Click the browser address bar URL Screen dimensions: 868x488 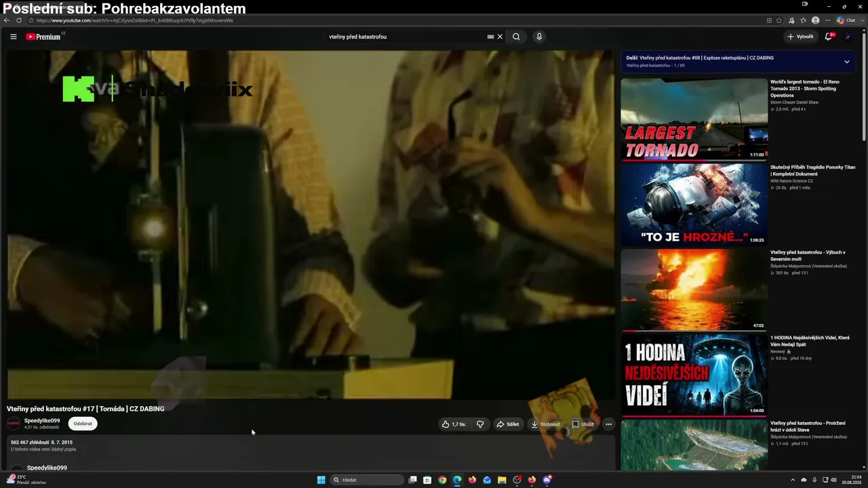(x=134, y=20)
